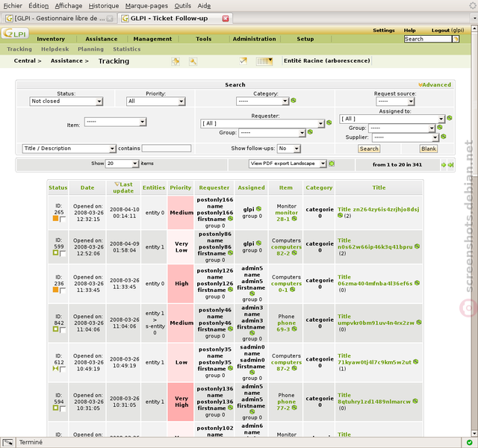Viewport: 478px width, 448px height.
Task: Click green icon next to Requester dropdown
Action: (329, 122)
